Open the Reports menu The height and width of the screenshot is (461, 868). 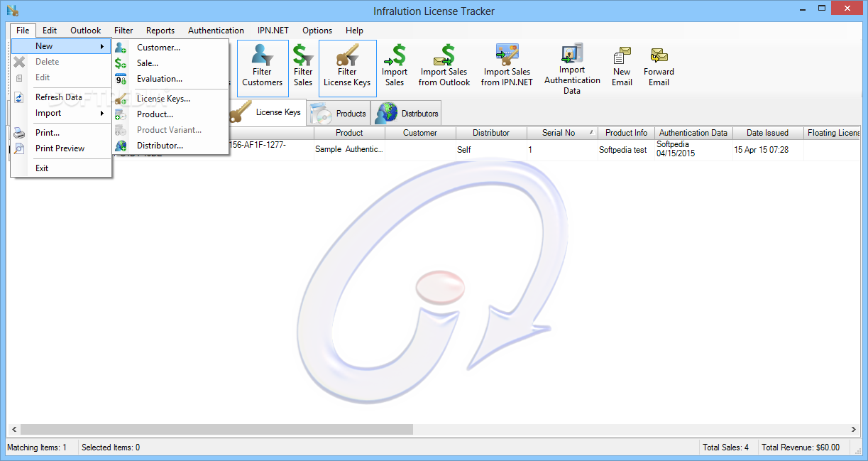[160, 31]
